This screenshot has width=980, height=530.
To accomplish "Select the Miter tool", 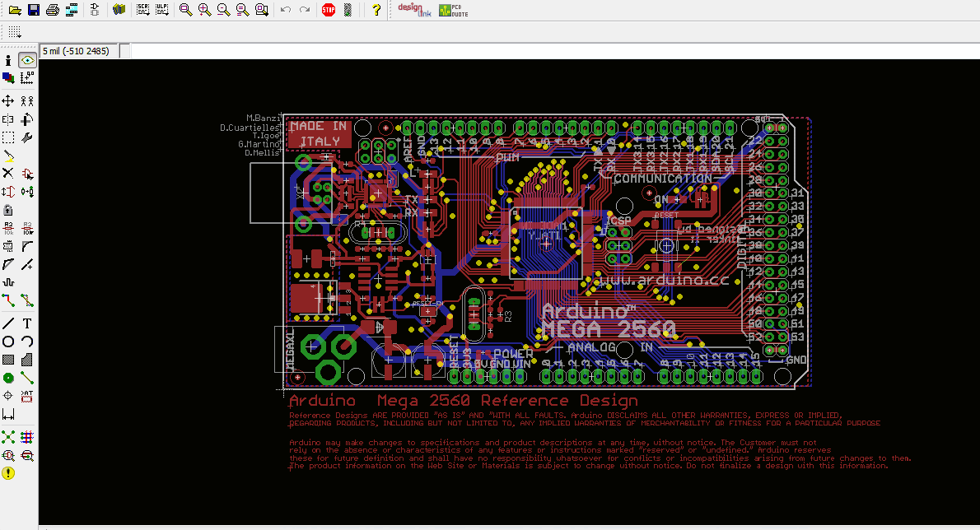I will pos(27,247).
